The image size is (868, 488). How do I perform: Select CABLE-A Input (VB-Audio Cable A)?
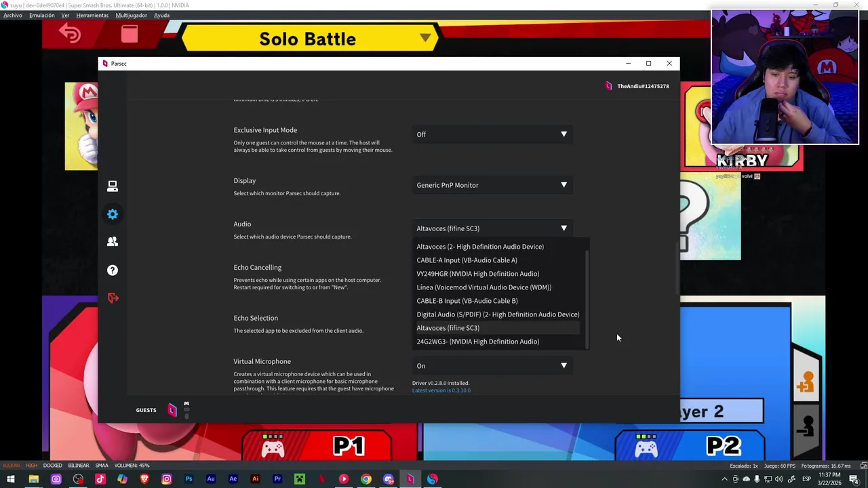(x=498, y=260)
